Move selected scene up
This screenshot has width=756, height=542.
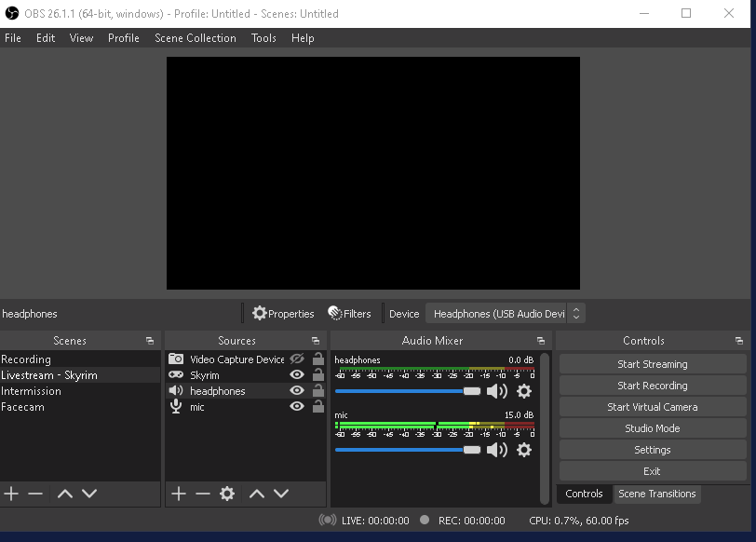point(65,494)
